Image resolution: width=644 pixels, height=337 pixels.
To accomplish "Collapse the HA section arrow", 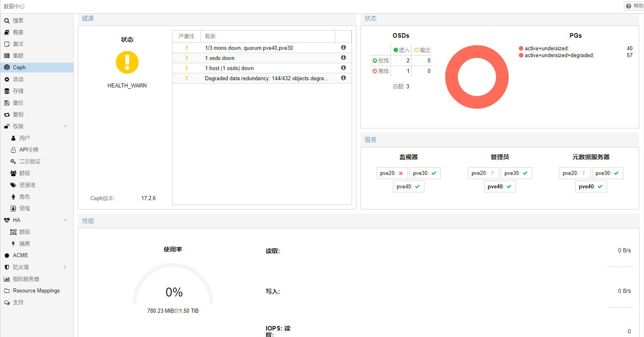I will [x=66, y=220].
